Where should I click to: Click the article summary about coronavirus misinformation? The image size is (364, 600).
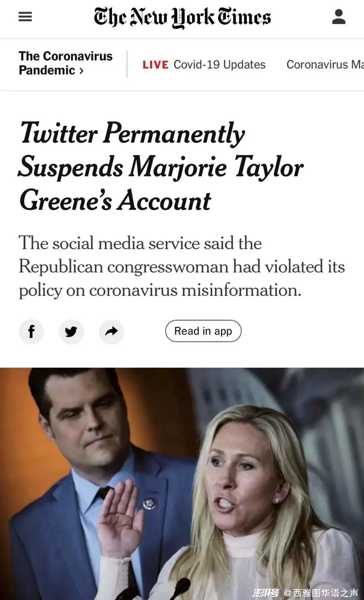tap(181, 266)
